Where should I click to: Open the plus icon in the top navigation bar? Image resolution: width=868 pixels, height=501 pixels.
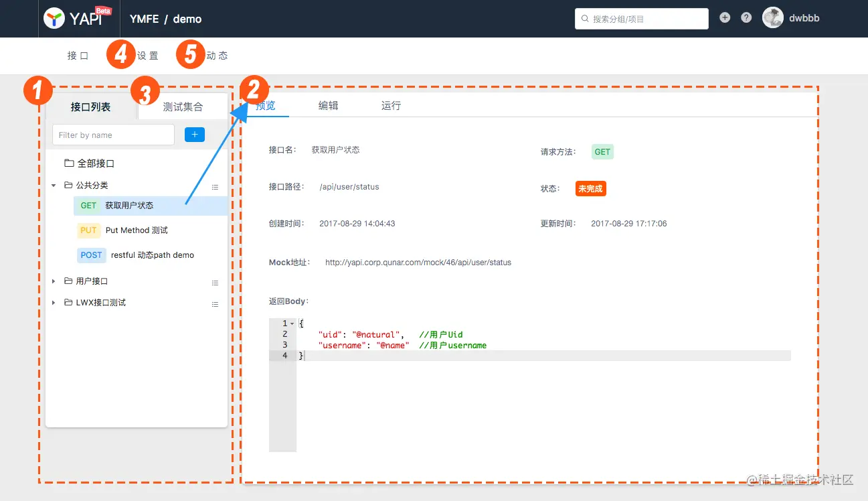[725, 17]
